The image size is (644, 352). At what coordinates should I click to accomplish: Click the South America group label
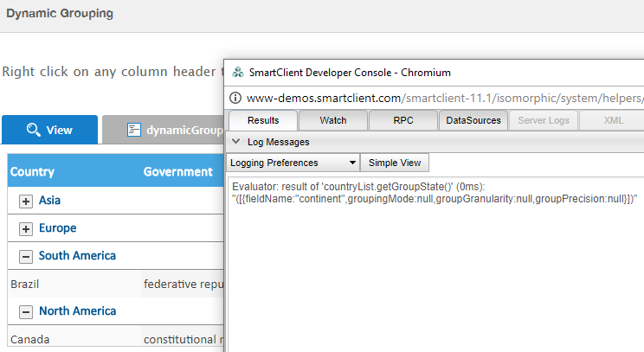77,256
